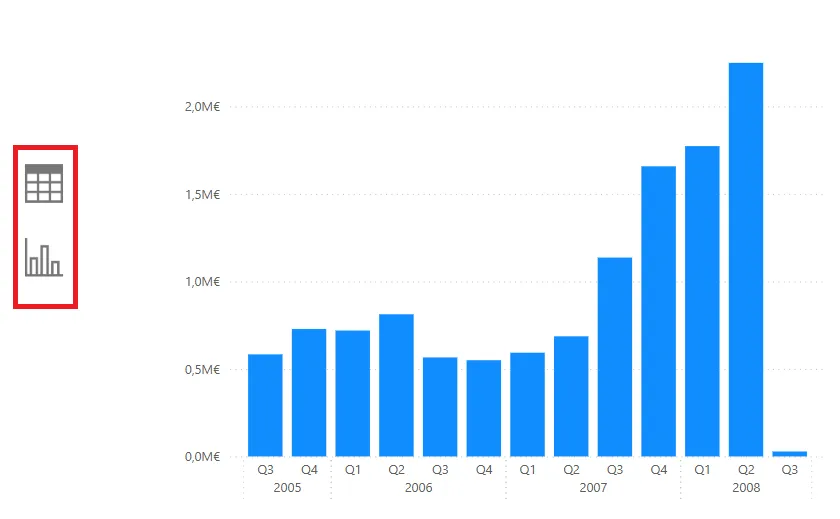840x519 pixels.
Task: Click the Q3 2006 bar
Action: click(x=440, y=406)
